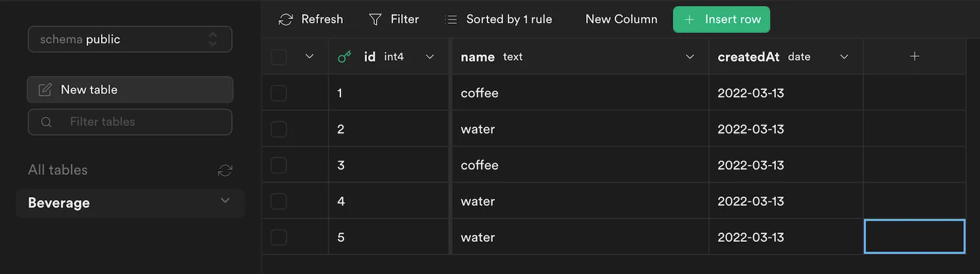The image size is (980, 274).
Task: Click the sort list icon
Action: [451, 20]
